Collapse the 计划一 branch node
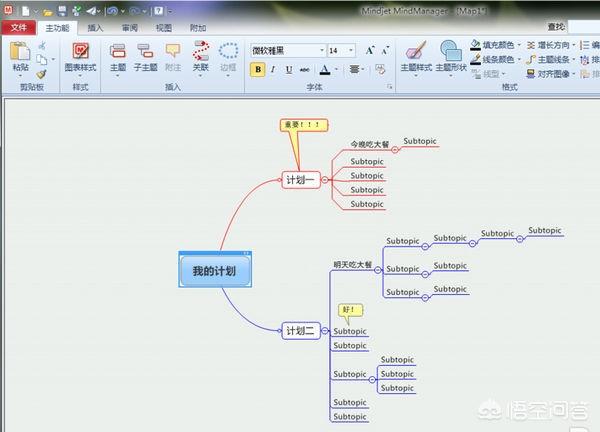600x432 pixels. click(325, 180)
